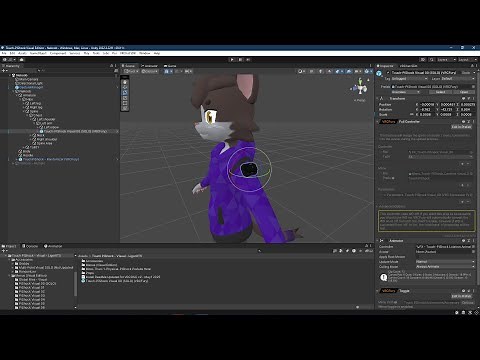Click the Hierarchy add (+) button
Viewport: 480px width, 360px height.
pyautogui.click(x=4, y=71)
